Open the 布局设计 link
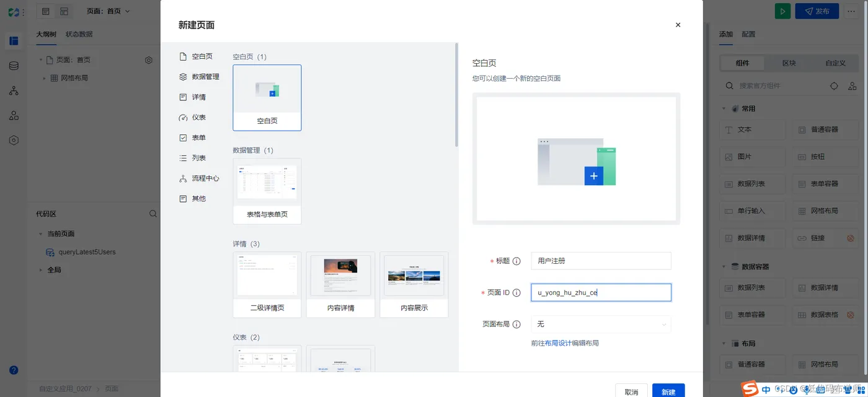The width and height of the screenshot is (868, 397). [x=558, y=343]
